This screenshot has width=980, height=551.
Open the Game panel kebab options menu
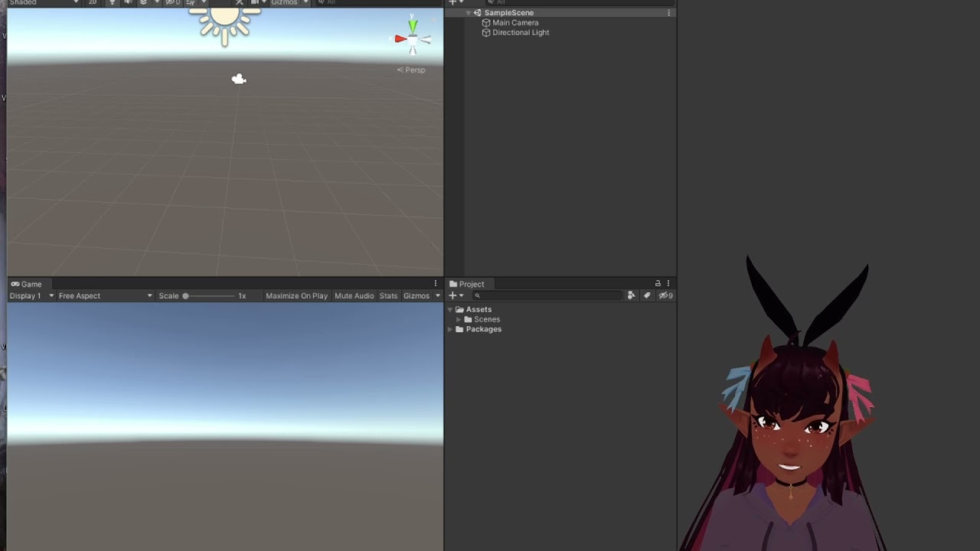[436, 284]
